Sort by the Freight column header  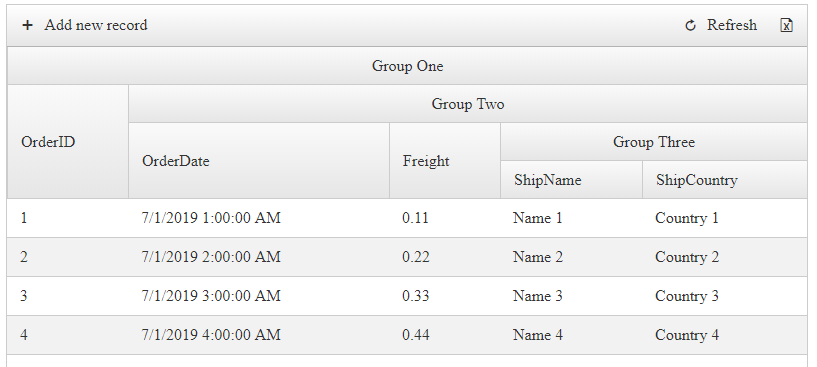[x=445, y=161]
